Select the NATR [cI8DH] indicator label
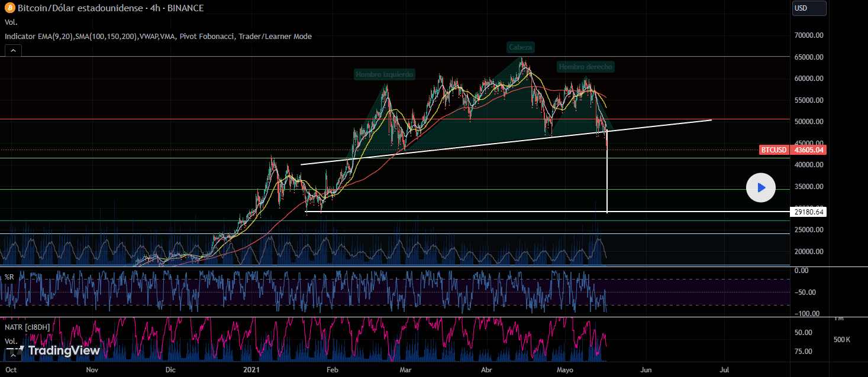This screenshot has width=868, height=377. (x=27, y=326)
